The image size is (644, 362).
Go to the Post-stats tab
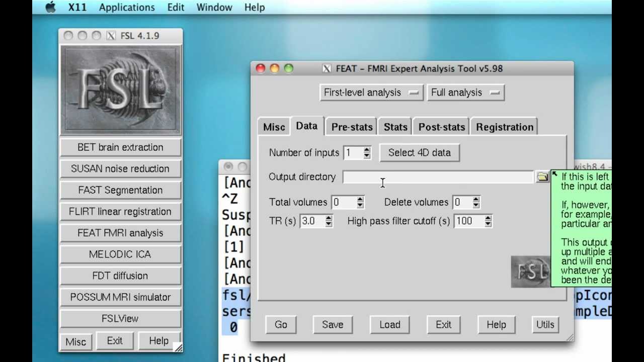coord(441,127)
